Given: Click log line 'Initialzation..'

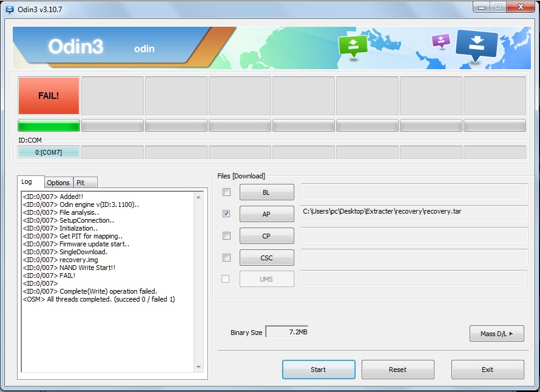Looking at the screenshot, I should pyautogui.click(x=60, y=228).
